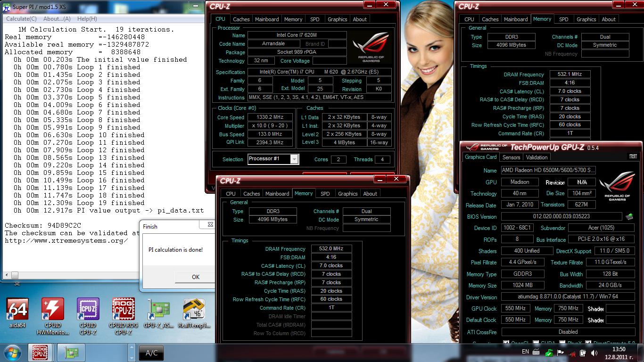Image resolution: width=644 pixels, height=362 pixels.
Task: Select the GPU-Z graphics card taskbar button
Action: (71, 352)
